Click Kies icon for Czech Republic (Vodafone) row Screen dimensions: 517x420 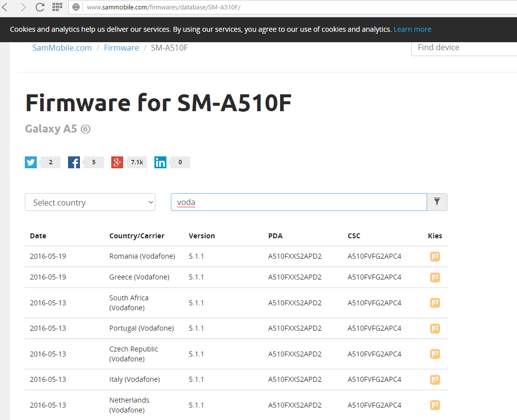pyautogui.click(x=435, y=354)
